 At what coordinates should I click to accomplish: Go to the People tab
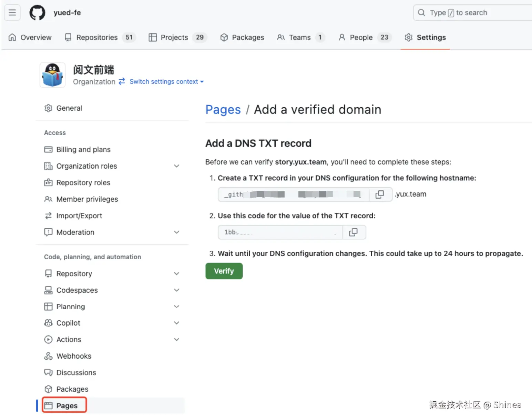365,37
